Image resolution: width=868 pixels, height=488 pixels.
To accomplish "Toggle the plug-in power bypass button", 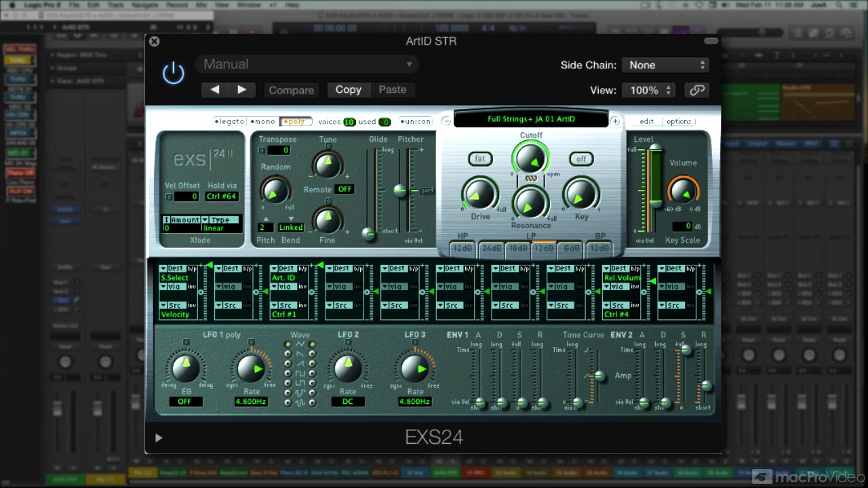I will (174, 73).
